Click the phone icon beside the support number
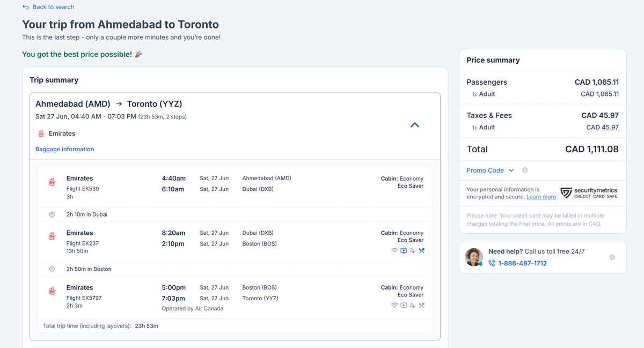Viewport: 644px width, 348px height. (x=492, y=263)
